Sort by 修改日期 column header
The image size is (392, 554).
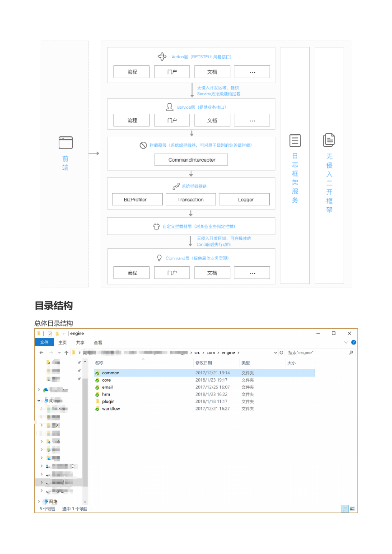[x=203, y=363]
